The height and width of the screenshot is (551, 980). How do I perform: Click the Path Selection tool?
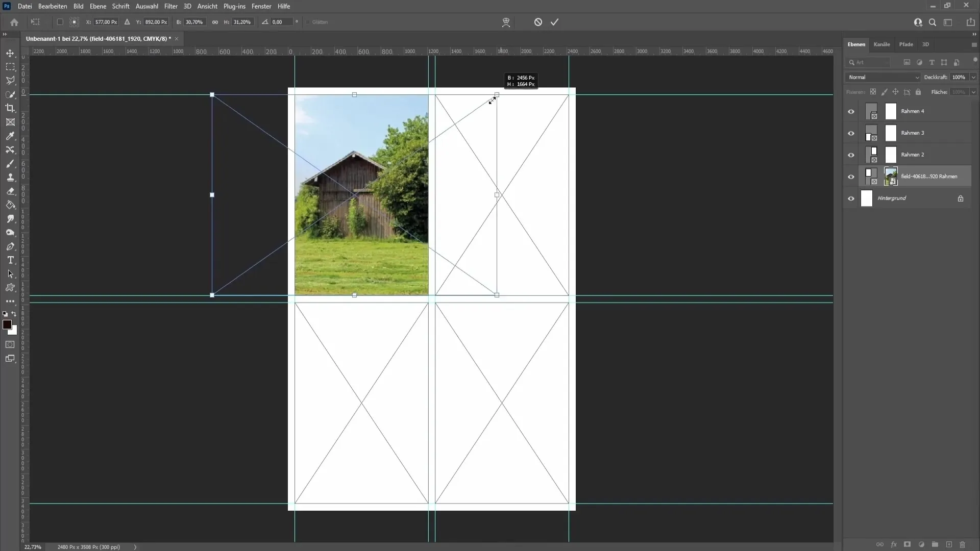click(10, 274)
